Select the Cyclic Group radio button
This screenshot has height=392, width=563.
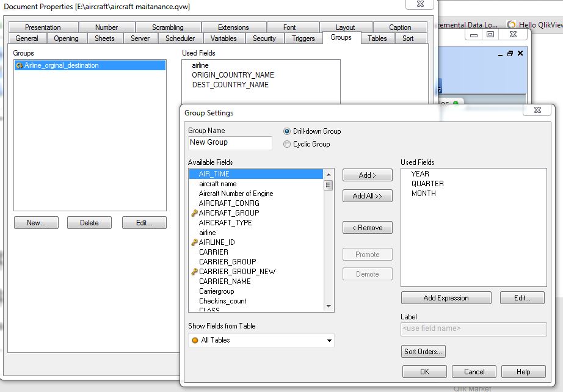pos(287,144)
